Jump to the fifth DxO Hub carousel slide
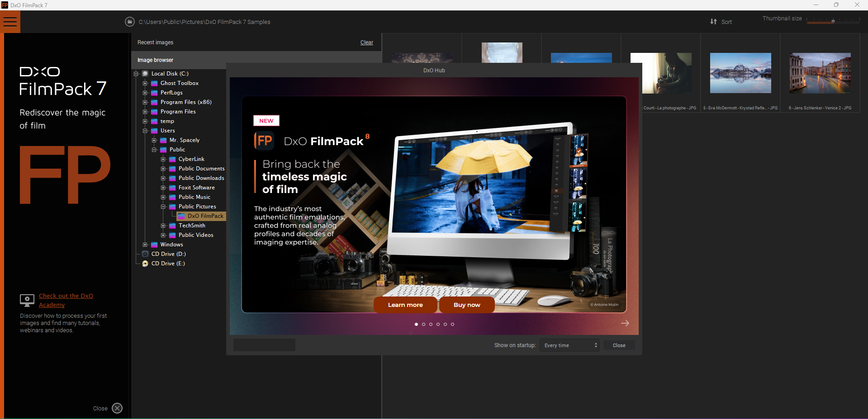Screen dimensions: 868x419 445,324
